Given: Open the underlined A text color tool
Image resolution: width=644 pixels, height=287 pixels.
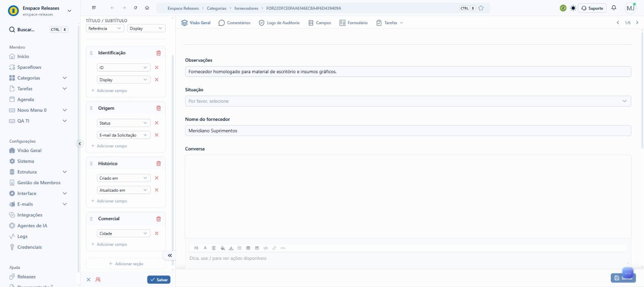Looking at the screenshot, I should [x=231, y=248].
